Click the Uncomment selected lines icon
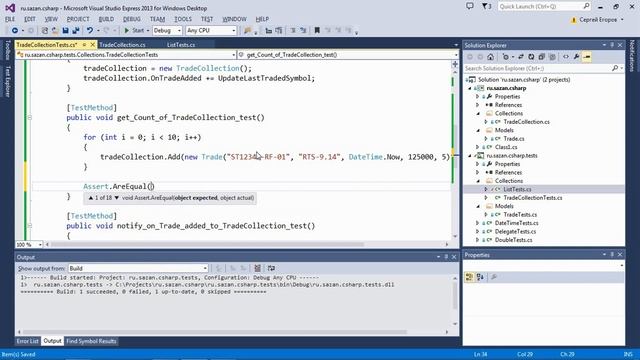This screenshot has height=360, width=640. point(303,31)
